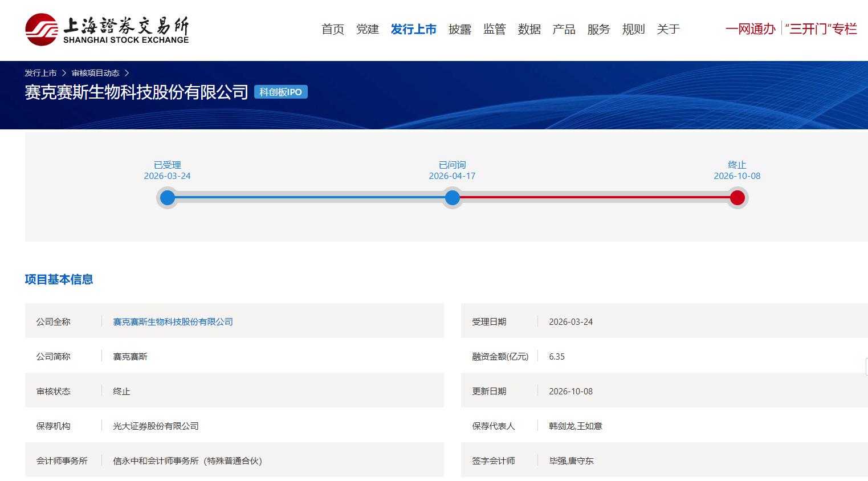Click the 已问询 2026-04-17 label
Image resolution: width=868 pixels, height=481 pixels.
[453, 170]
